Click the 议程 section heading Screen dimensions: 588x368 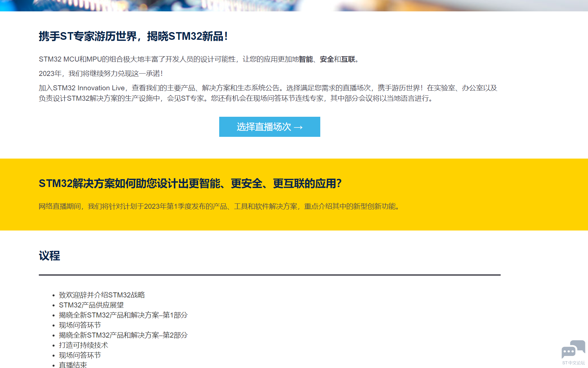(x=50, y=256)
